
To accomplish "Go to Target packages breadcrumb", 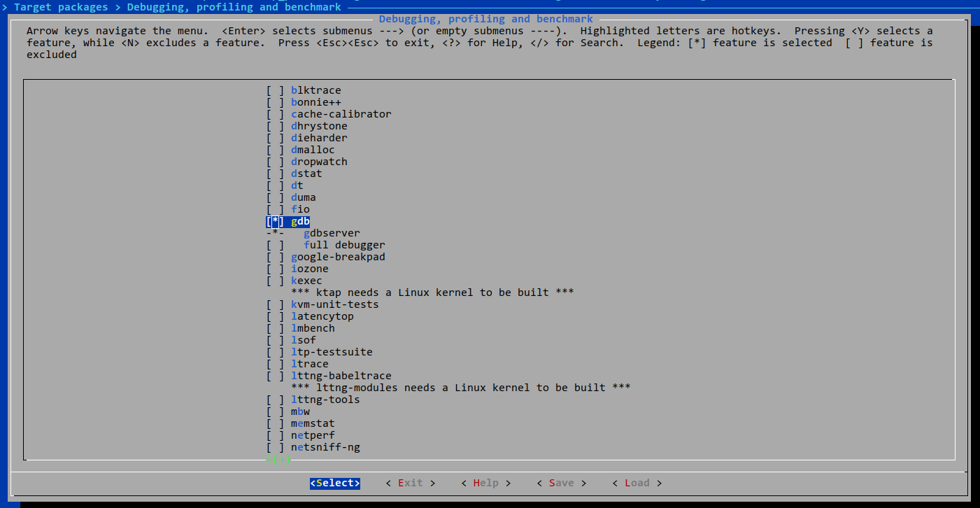I will (x=61, y=7).
